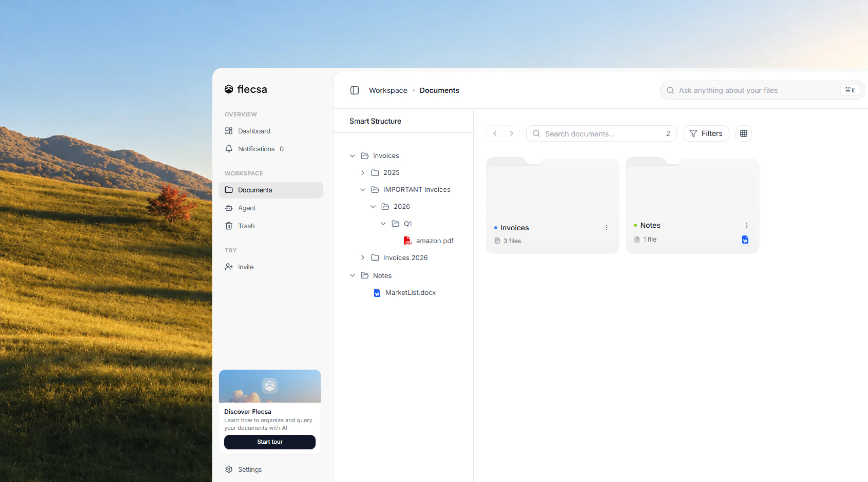Collapse the 2026 folder chevron
The width and height of the screenshot is (868, 482).
(x=373, y=206)
